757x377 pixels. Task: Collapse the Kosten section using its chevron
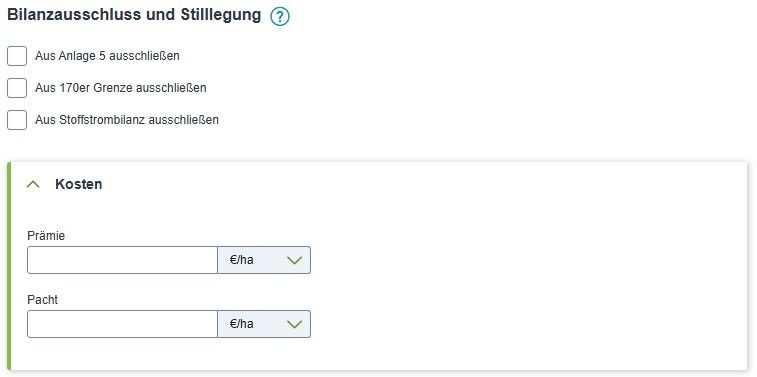33,184
